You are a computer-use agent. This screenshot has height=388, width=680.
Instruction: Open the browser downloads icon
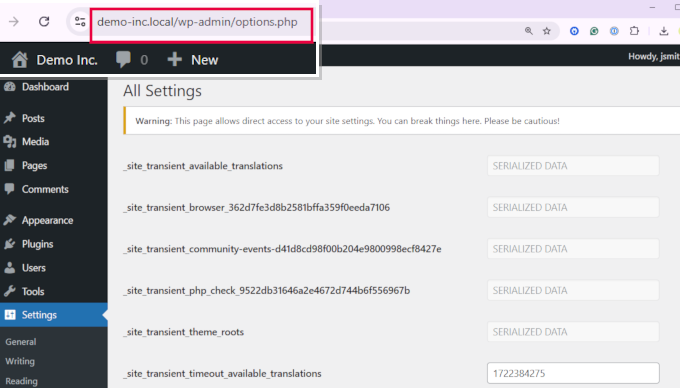point(664,31)
